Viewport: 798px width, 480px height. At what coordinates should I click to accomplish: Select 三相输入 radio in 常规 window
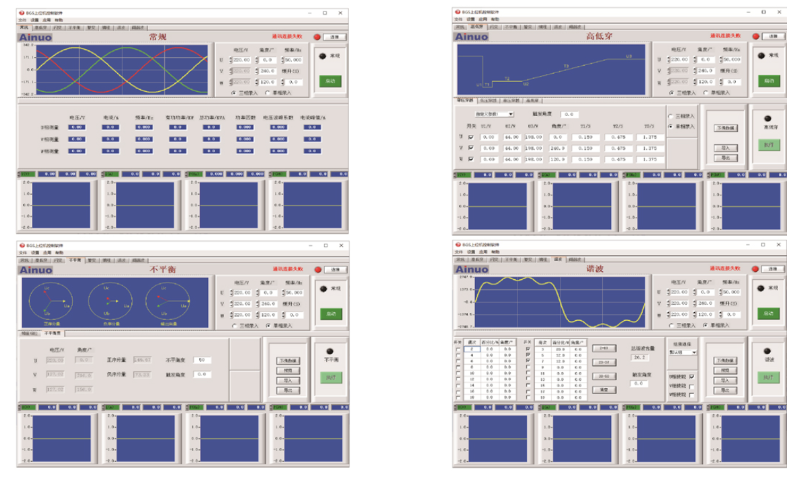click(x=234, y=92)
